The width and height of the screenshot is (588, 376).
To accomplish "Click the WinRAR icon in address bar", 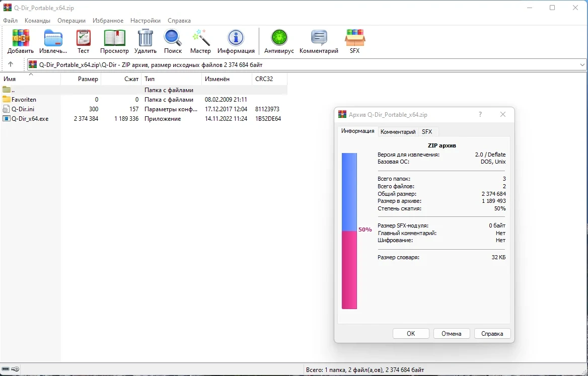I will click(x=33, y=64).
